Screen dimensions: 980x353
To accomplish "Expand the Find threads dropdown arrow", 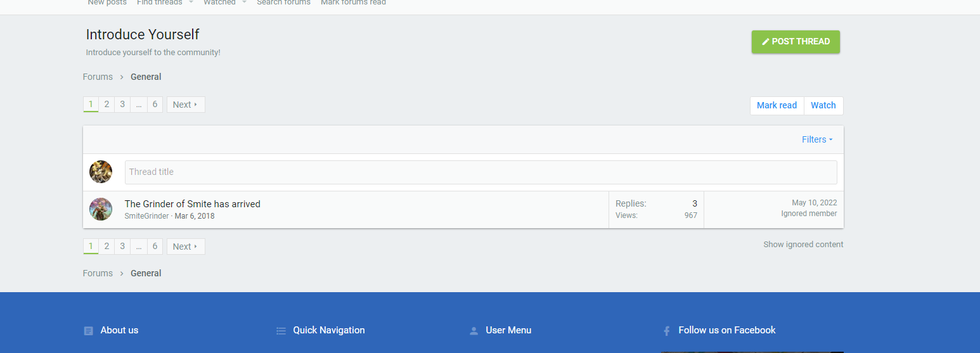I will [x=191, y=3].
